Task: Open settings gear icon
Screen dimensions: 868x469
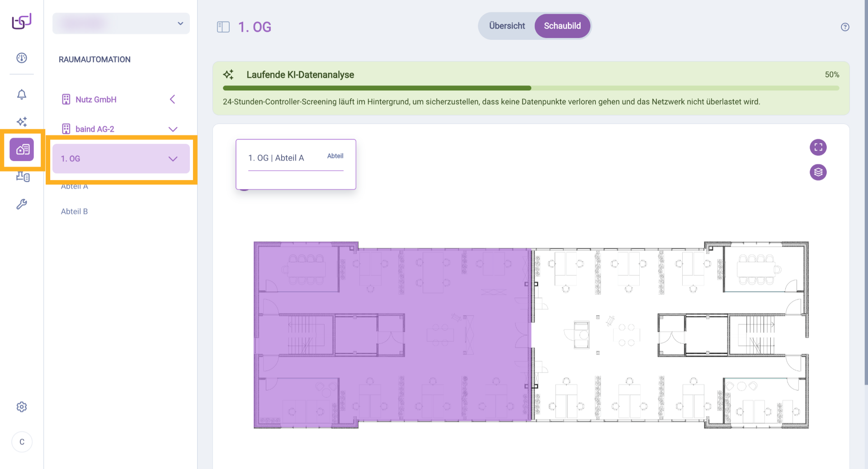Action: [22, 407]
